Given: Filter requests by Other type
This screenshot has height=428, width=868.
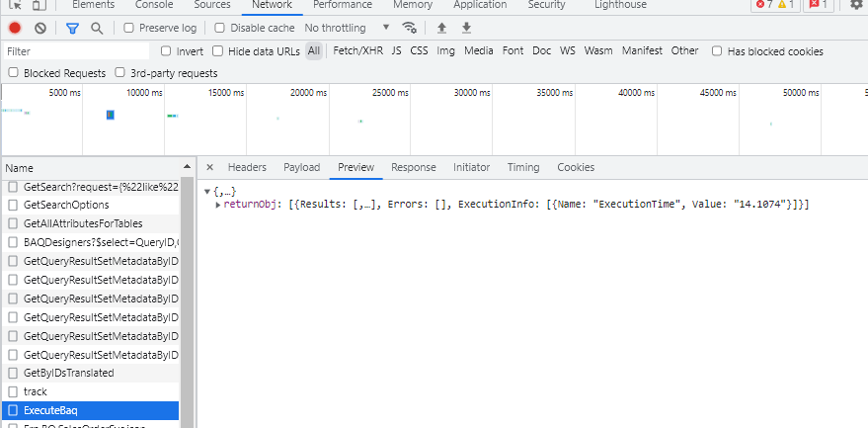Looking at the screenshot, I should pyautogui.click(x=684, y=51).
